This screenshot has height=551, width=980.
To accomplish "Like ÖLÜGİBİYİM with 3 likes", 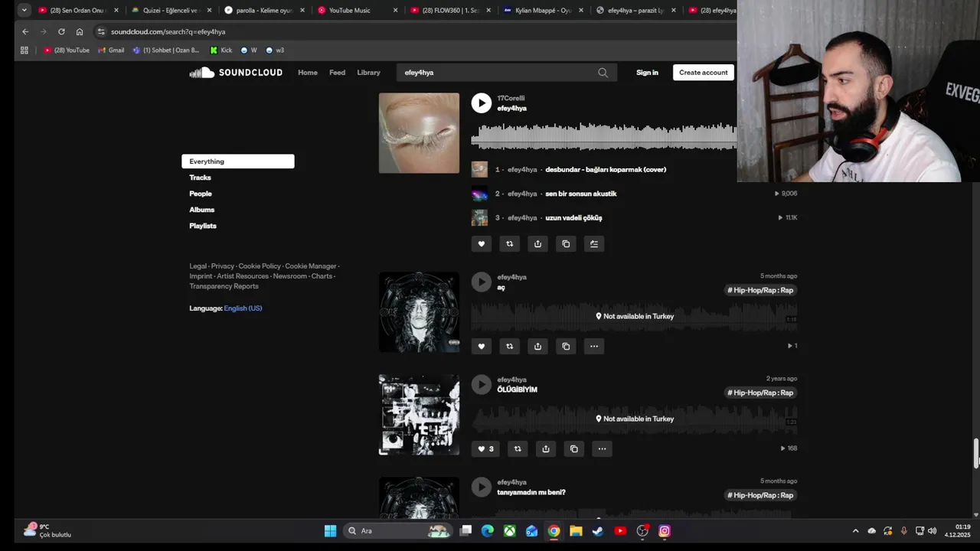I will click(485, 449).
